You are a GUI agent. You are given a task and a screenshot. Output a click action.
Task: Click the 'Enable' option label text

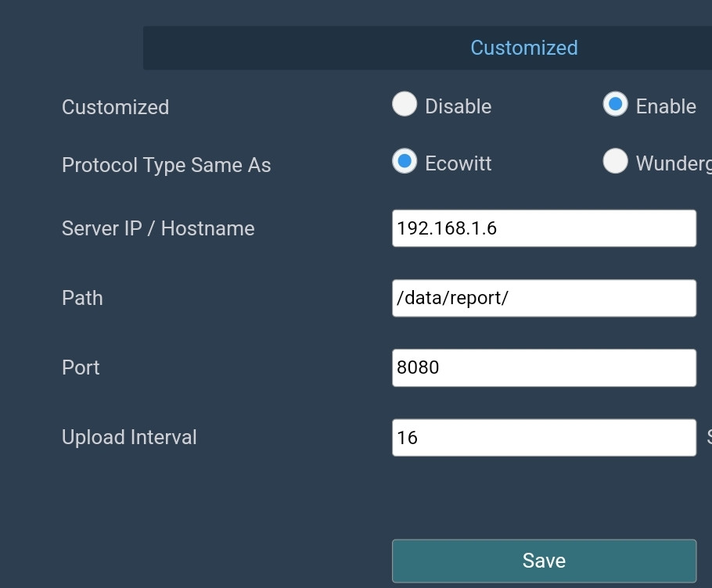[666, 106]
